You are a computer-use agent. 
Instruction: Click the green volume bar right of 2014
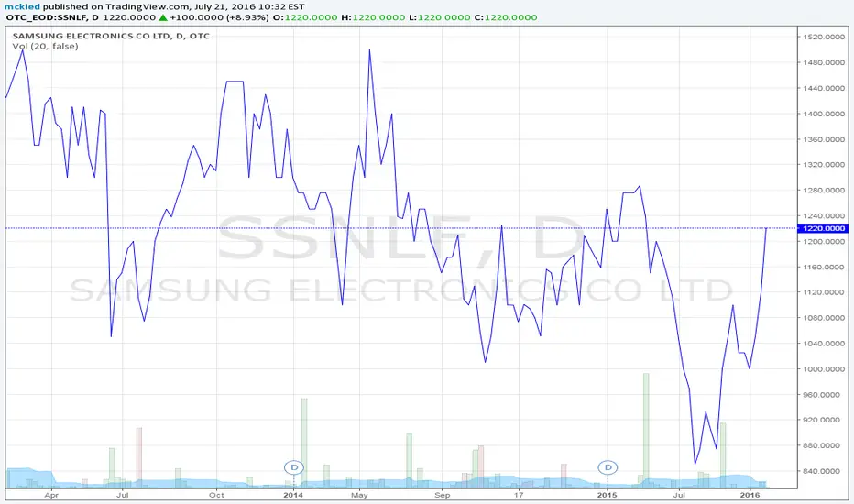pos(304,443)
